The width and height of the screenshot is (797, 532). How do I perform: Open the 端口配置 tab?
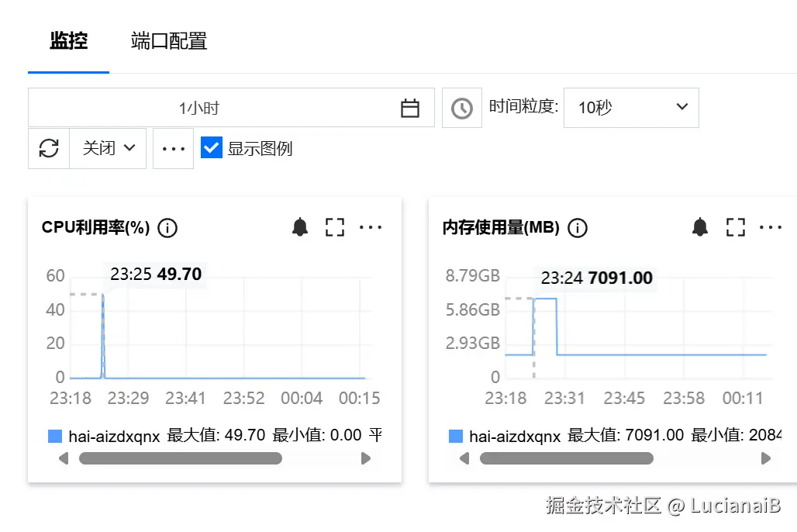[x=169, y=40]
